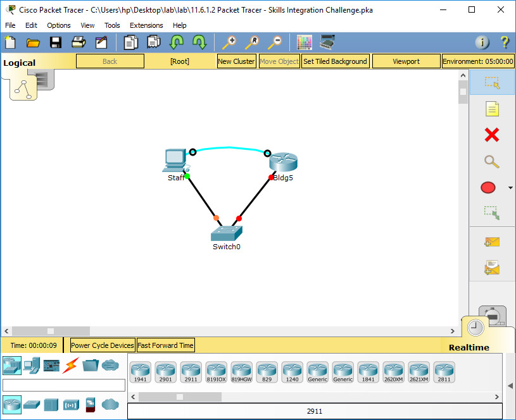Image resolution: width=516 pixels, height=420 pixels.
Task: Click the Viewport button
Action: click(406, 61)
